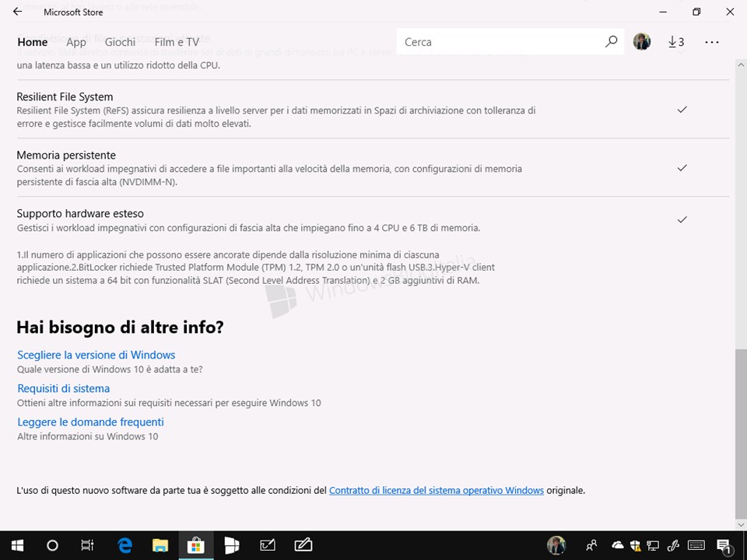Screen dimensions: 747x560
Task: Open File Explorer from taskbar
Action: point(160,545)
